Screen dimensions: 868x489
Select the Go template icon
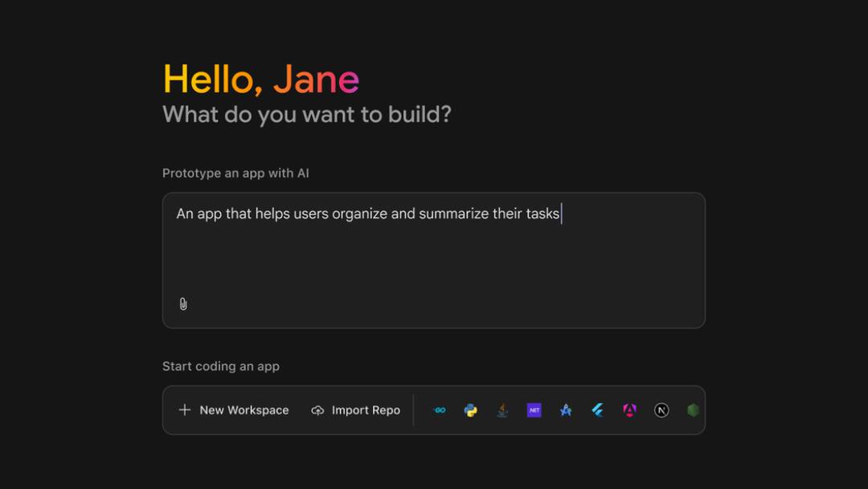[440, 410]
